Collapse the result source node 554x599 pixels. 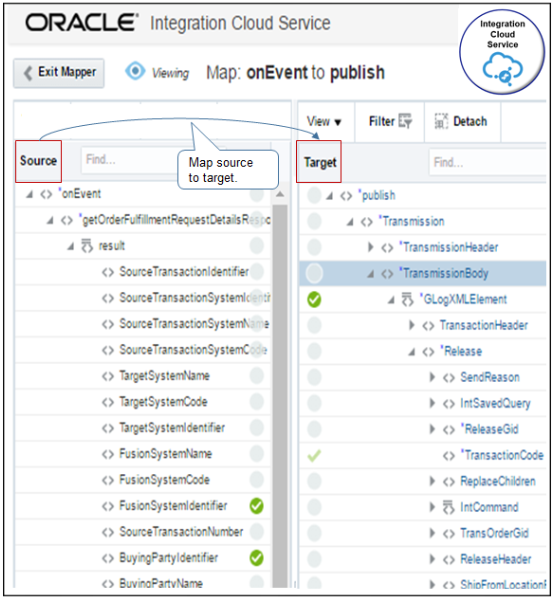point(71,246)
